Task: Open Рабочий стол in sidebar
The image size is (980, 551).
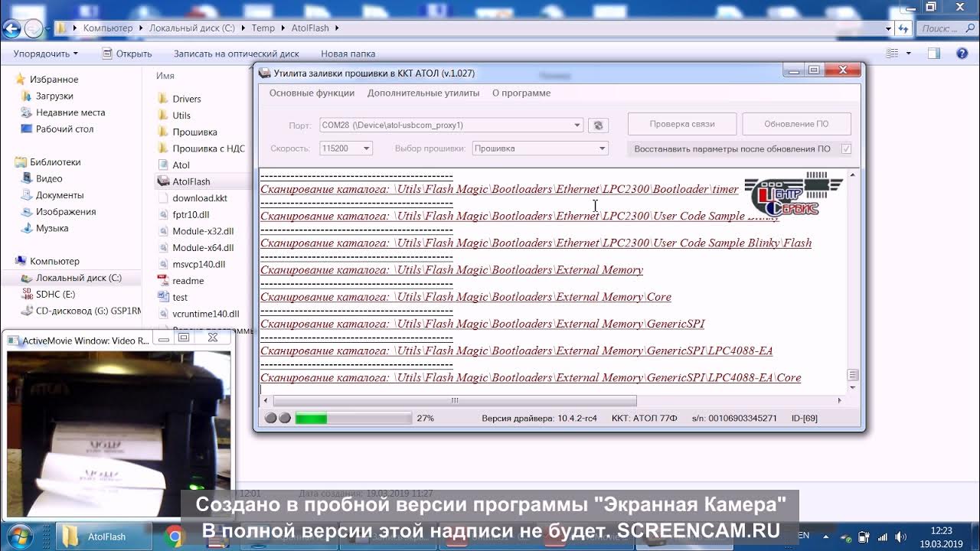Action: pos(64,129)
